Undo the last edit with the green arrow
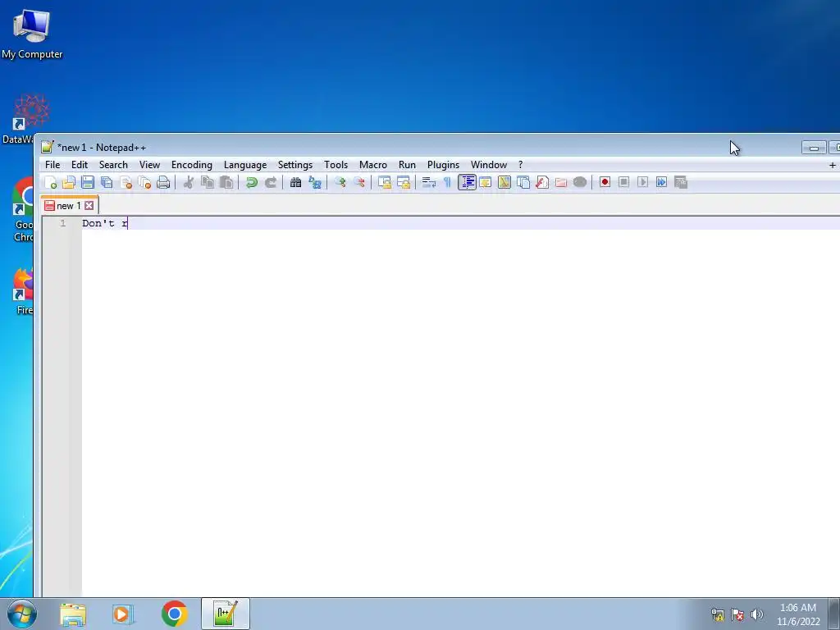 tap(251, 182)
